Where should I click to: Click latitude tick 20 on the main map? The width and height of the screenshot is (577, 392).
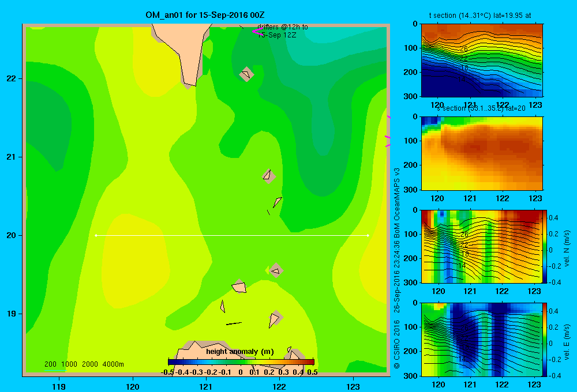12,235
